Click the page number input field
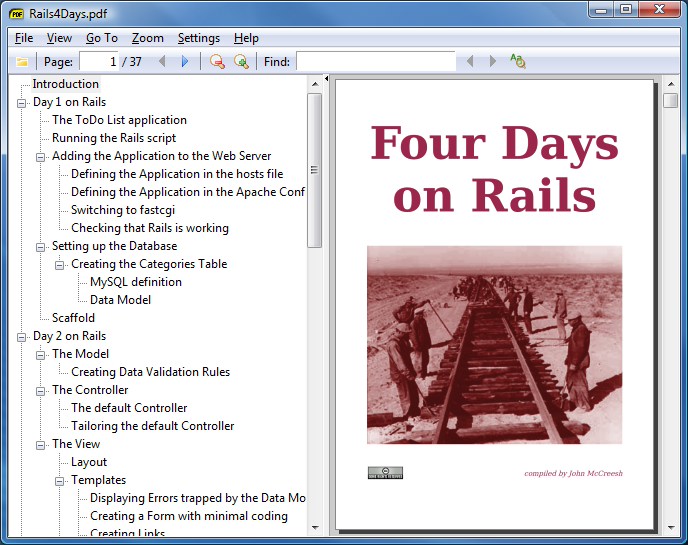Image resolution: width=688 pixels, height=545 pixels. click(x=99, y=61)
